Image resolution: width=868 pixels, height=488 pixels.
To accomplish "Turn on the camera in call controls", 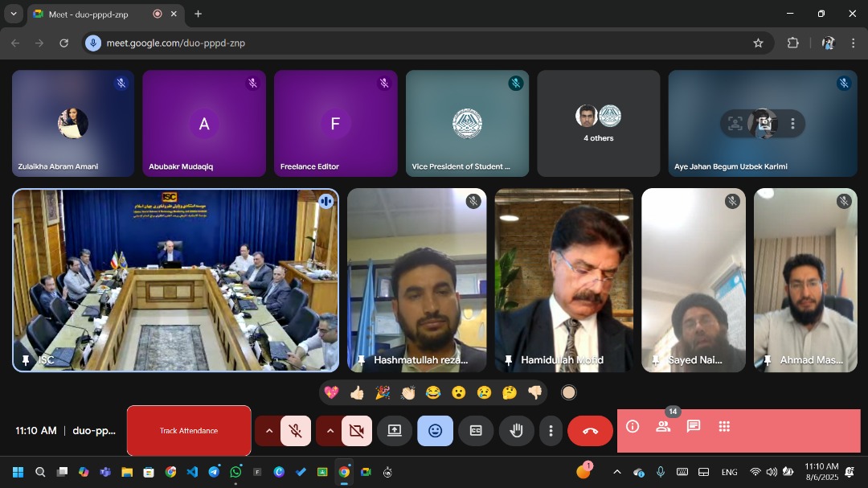I will pyautogui.click(x=357, y=431).
